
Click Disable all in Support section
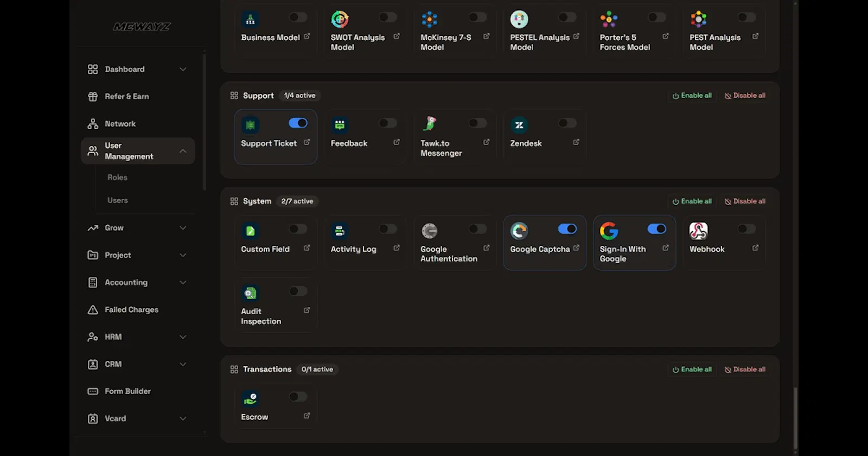click(745, 96)
